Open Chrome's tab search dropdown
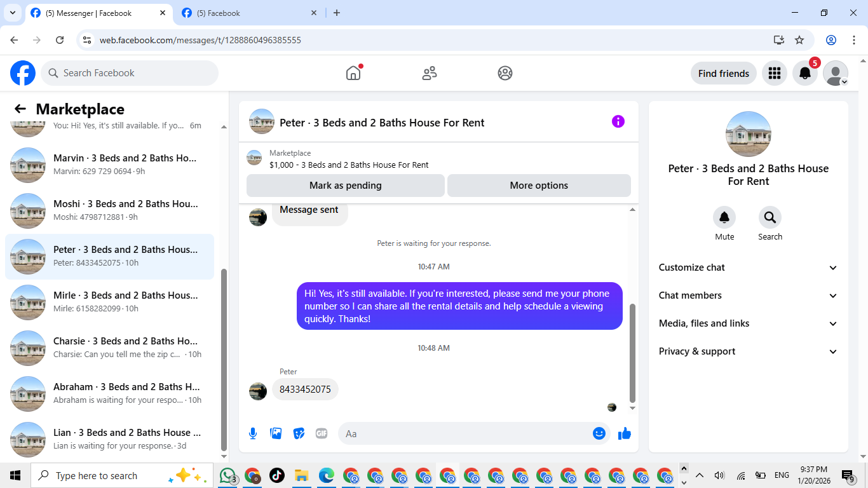868x488 pixels. point(12,13)
